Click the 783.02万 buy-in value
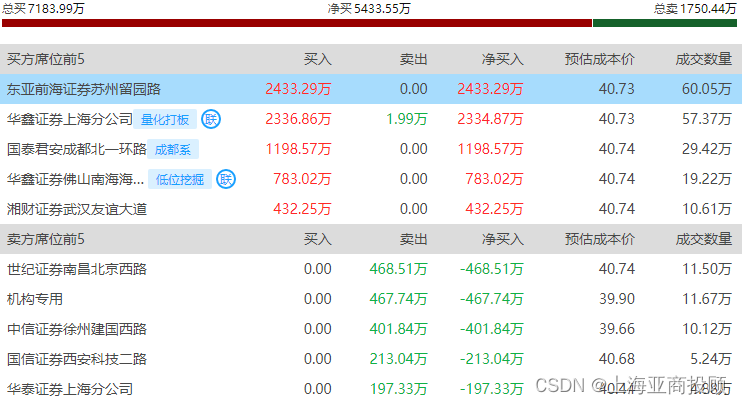This screenshot has height=404, width=742. click(302, 179)
